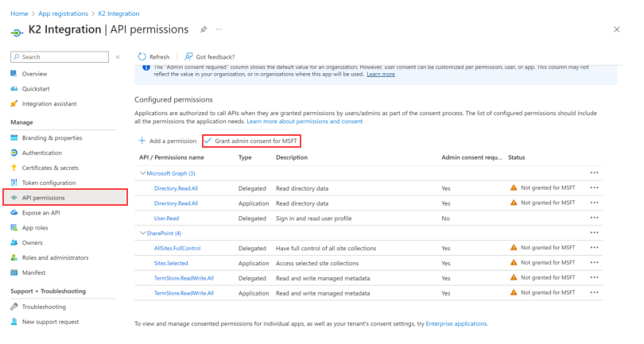Click the Refresh icon in the toolbar
Image resolution: width=644 pixels, height=344 pixels.
point(142,56)
